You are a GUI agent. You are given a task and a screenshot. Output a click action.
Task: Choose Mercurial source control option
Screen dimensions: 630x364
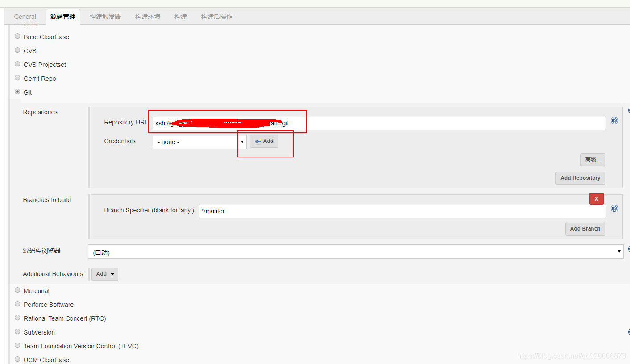tap(17, 290)
